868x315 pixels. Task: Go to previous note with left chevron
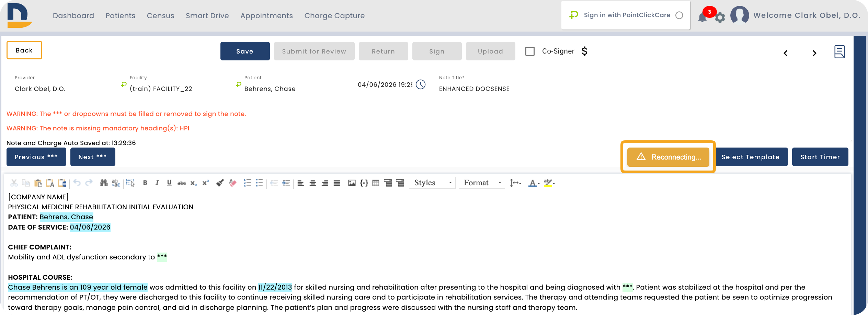point(786,53)
